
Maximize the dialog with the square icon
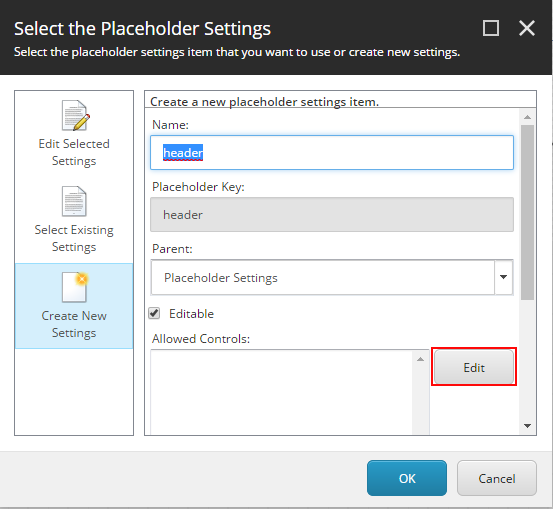coord(491,28)
